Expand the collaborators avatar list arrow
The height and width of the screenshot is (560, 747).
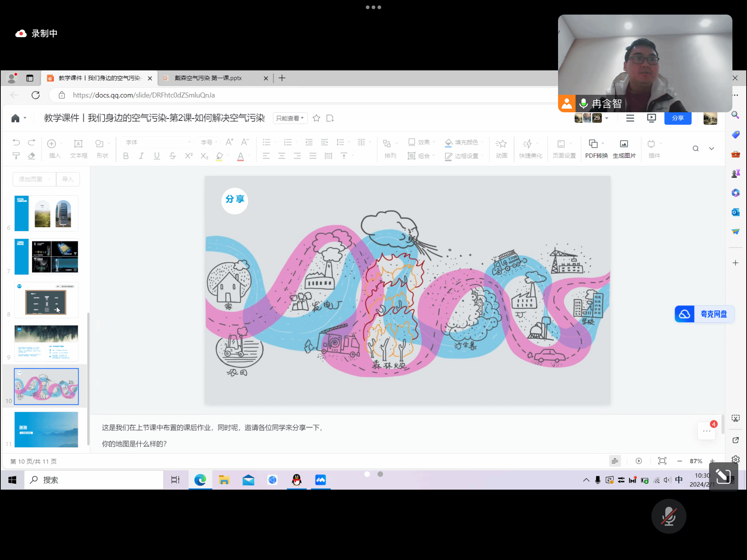[x=607, y=118]
